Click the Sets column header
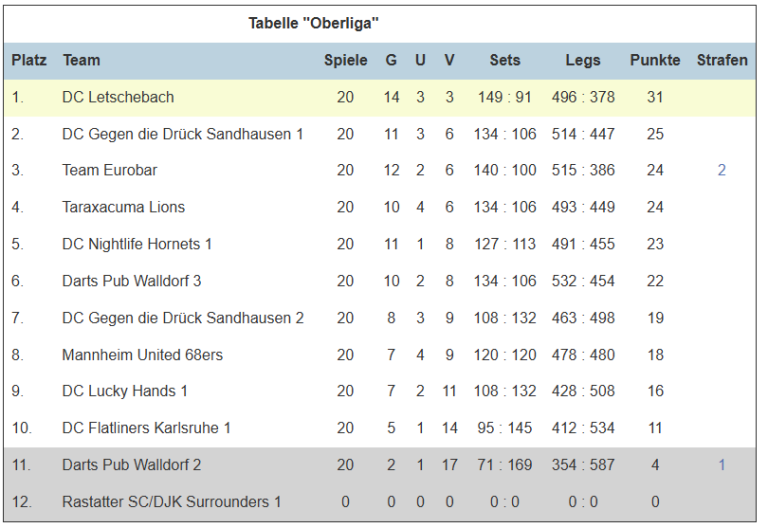This screenshot has width=768, height=528. pos(505,60)
